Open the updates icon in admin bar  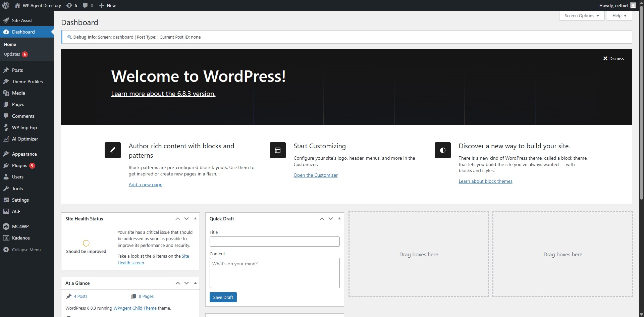click(x=69, y=5)
